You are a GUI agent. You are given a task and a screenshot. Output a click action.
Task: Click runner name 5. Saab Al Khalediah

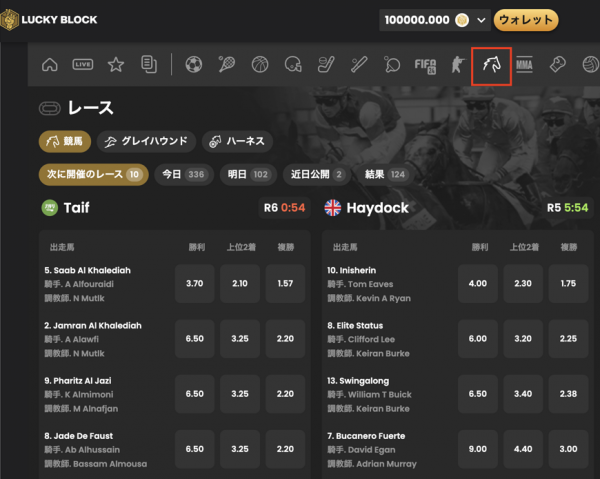click(87, 270)
